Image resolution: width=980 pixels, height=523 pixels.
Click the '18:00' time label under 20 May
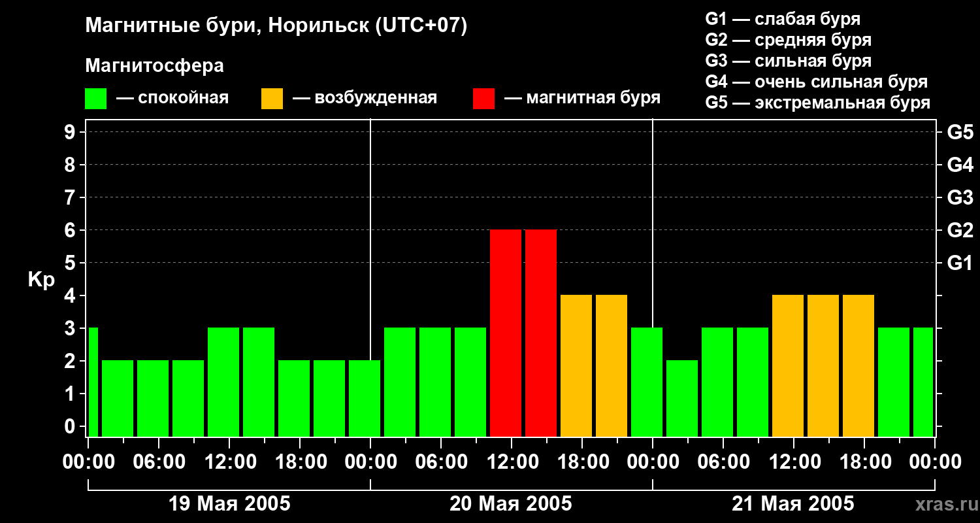(582, 462)
